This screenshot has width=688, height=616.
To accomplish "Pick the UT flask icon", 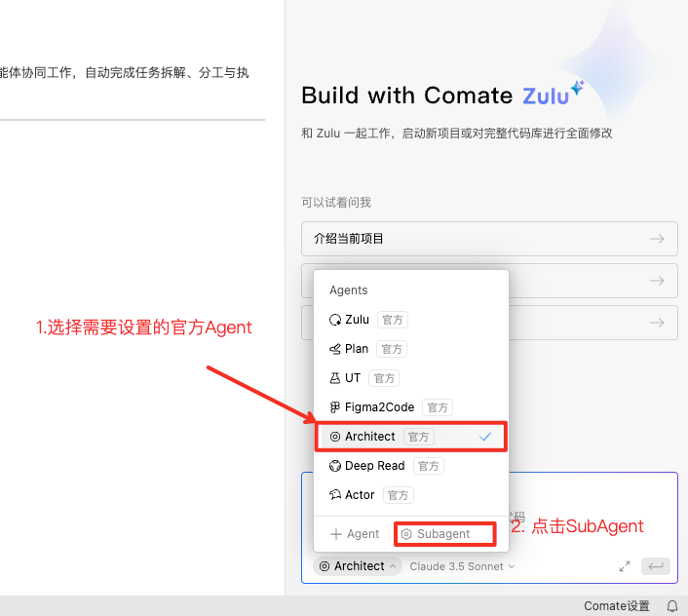I will coord(335,378).
